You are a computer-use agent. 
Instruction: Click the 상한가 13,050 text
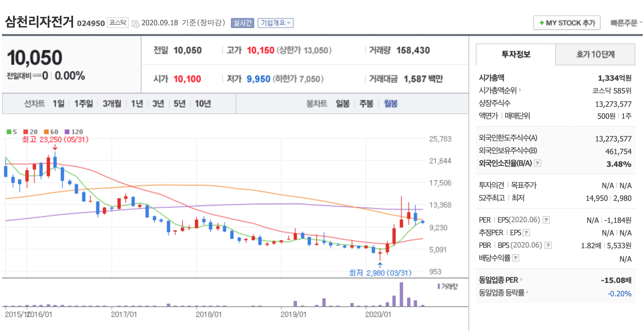[304, 50]
